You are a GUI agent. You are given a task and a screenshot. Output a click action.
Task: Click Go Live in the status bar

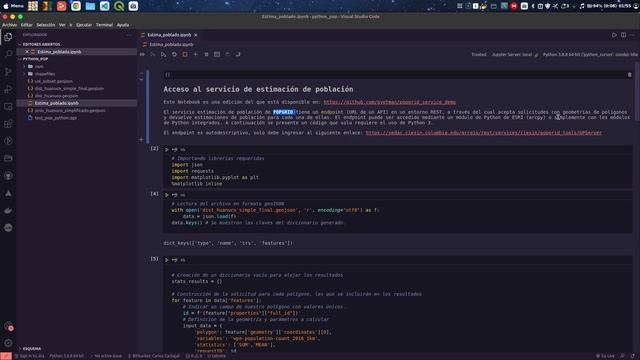pos(605,356)
